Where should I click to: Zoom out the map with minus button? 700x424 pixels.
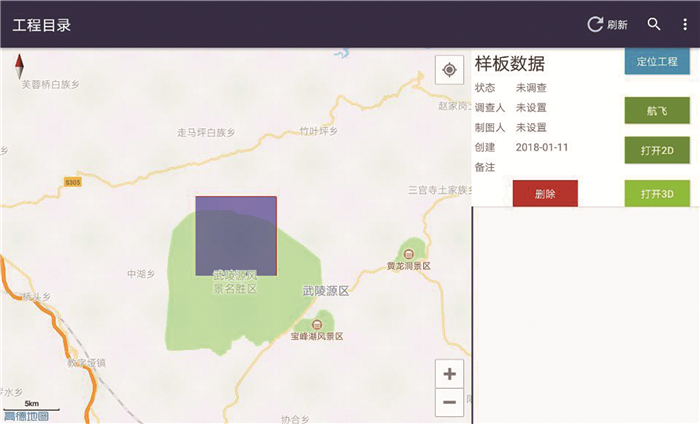pyautogui.click(x=450, y=402)
